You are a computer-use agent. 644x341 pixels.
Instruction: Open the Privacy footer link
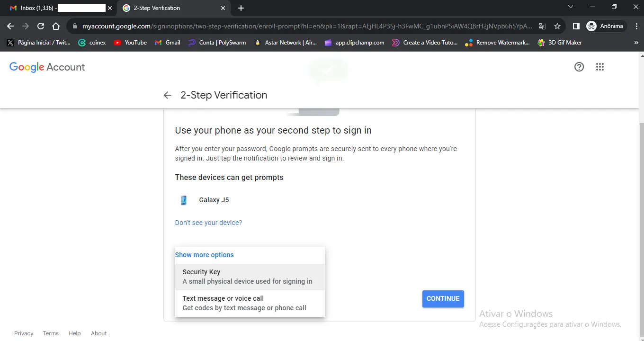click(24, 333)
